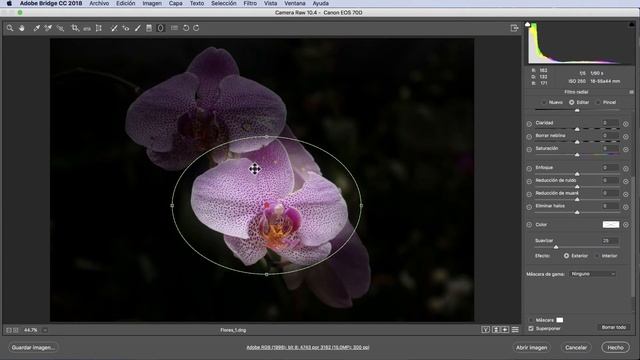The height and width of the screenshot is (360, 640).
Task: Select the Nuevo radio option
Action: tap(544, 102)
